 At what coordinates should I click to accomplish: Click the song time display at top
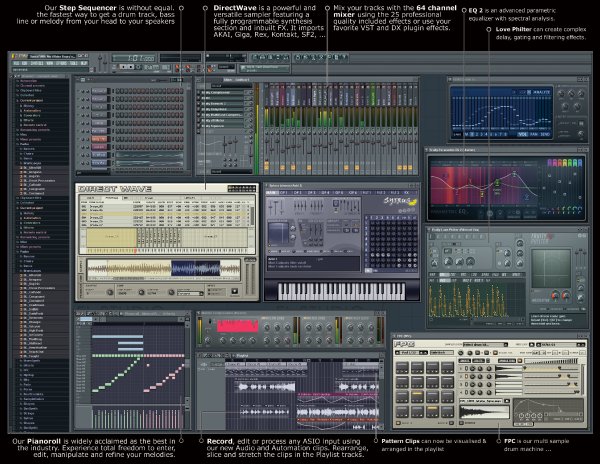coord(133,58)
